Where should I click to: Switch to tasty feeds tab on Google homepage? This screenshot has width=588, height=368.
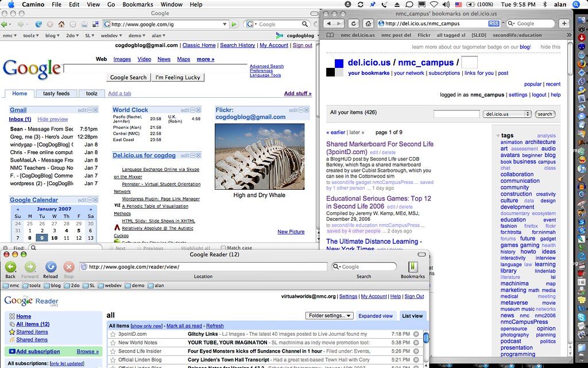[56, 94]
